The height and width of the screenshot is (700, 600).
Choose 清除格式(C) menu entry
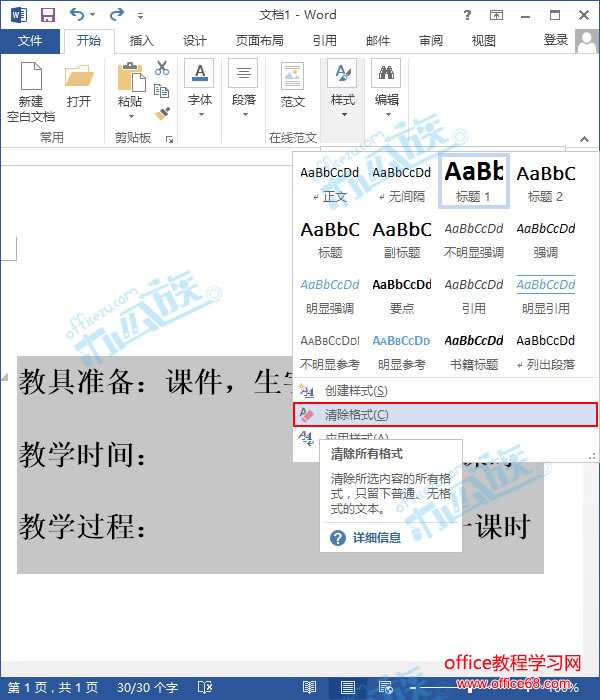[x=445, y=415]
